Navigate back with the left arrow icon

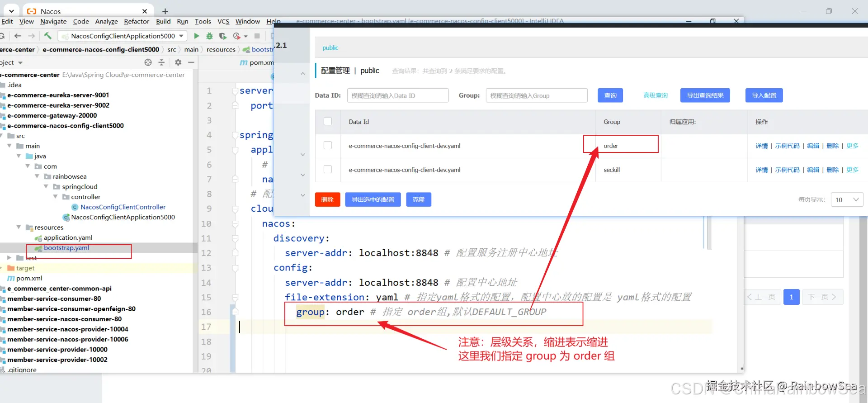tap(18, 36)
